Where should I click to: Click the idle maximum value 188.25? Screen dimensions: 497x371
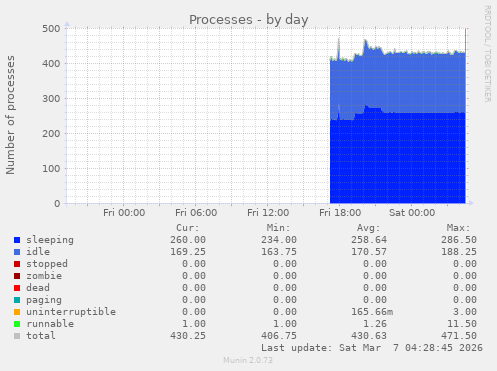point(459,252)
